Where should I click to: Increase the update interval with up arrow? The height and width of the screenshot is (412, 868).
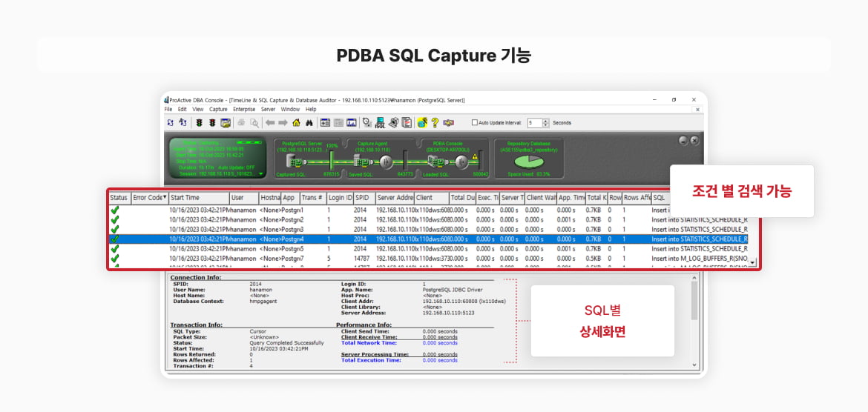[x=546, y=121]
